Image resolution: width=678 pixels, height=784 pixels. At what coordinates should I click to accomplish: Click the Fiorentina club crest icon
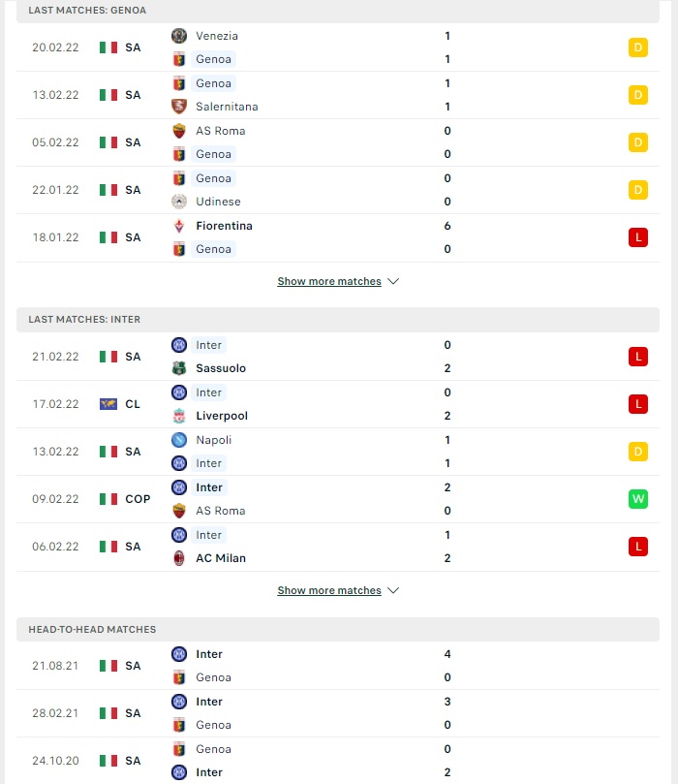click(179, 226)
